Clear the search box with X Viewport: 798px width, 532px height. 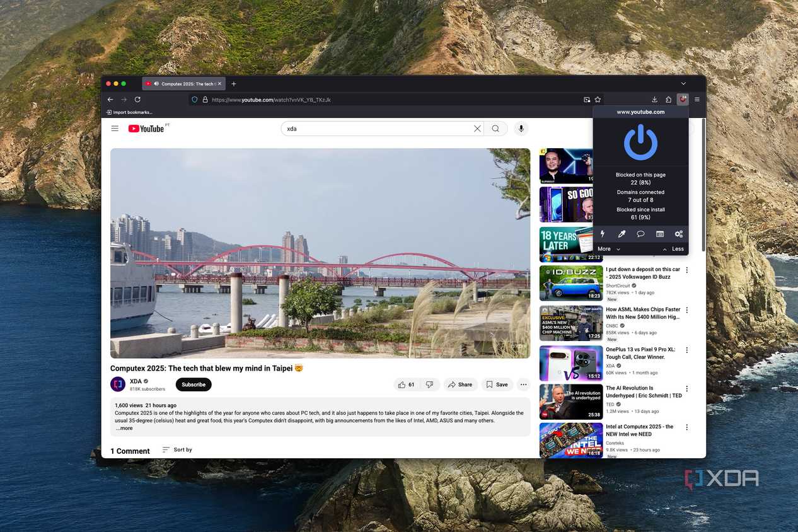(477, 129)
